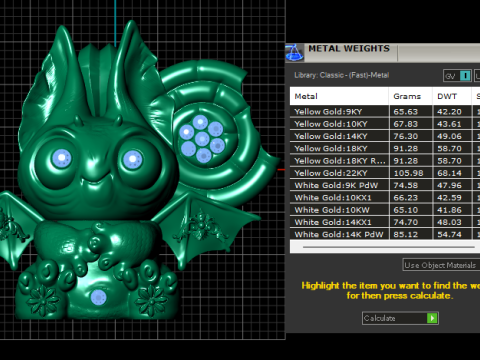Select the Yellow Gold:10KY row
The image size is (480, 360).
tap(385, 124)
